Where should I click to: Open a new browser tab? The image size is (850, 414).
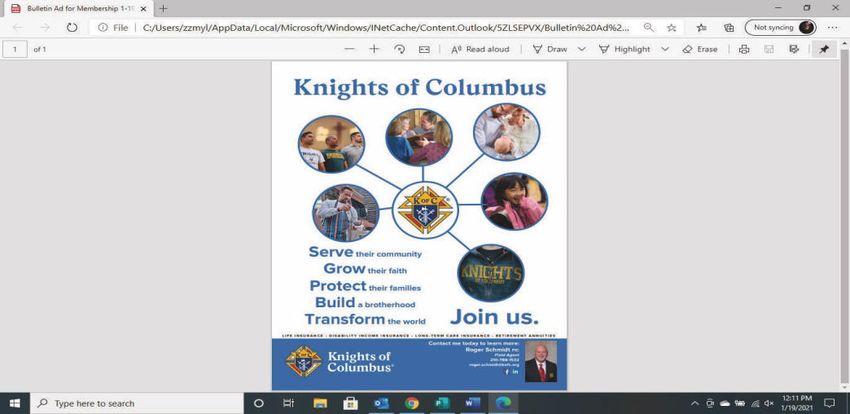pos(163,9)
